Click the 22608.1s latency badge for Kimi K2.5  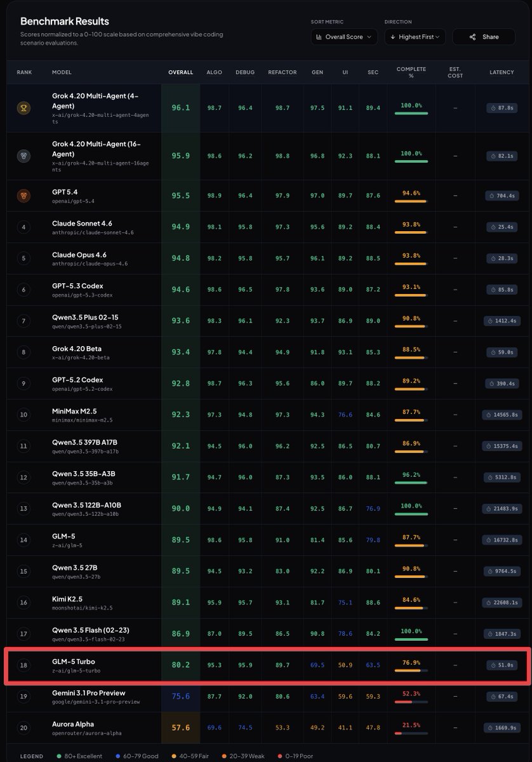click(502, 603)
